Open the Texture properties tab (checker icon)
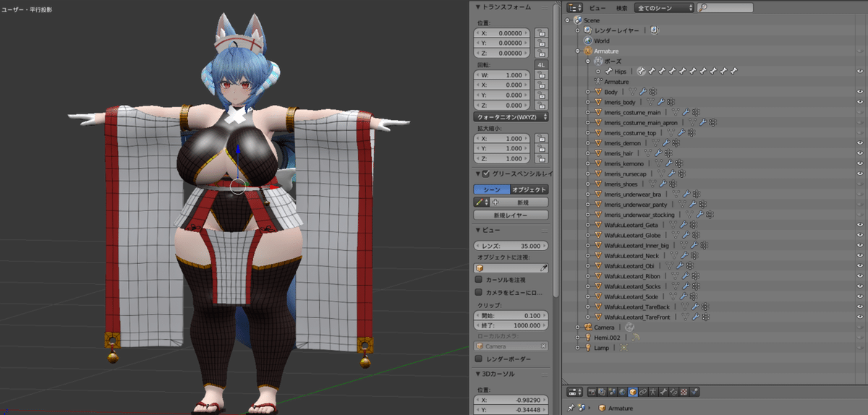 coord(684,392)
